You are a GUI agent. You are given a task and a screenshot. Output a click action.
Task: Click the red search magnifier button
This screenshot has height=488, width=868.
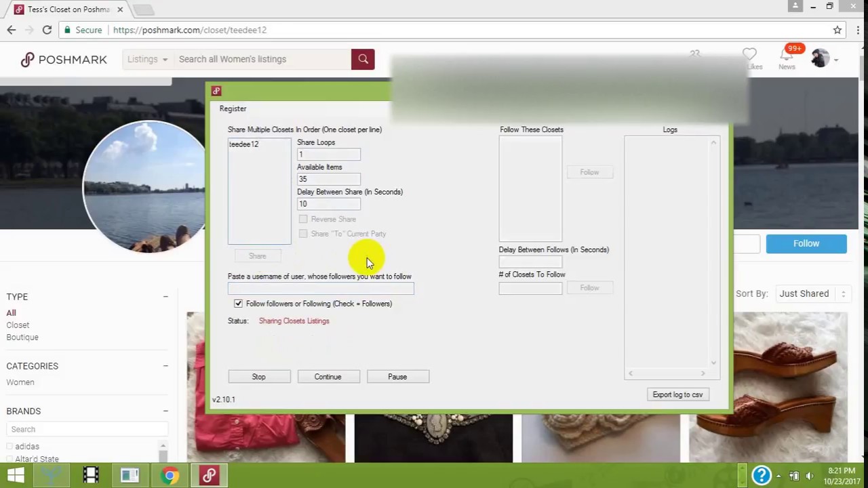363,59
